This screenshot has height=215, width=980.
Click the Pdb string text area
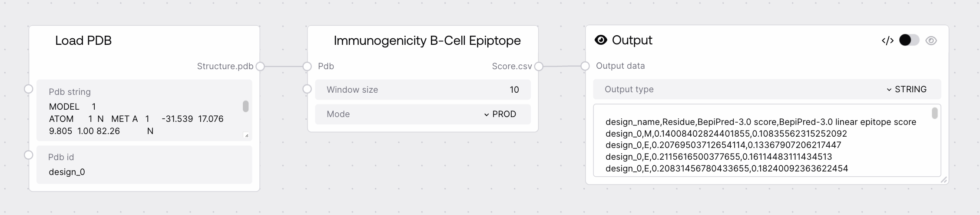click(x=139, y=119)
